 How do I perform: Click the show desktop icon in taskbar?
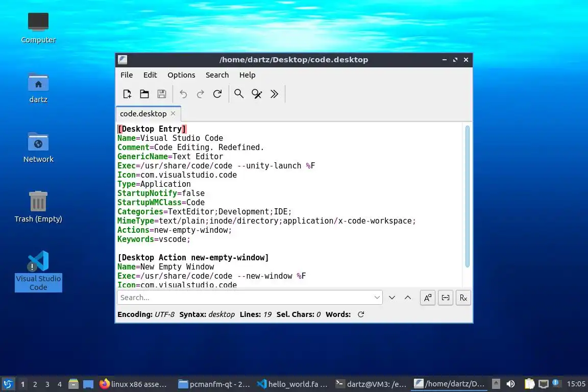(x=88, y=384)
